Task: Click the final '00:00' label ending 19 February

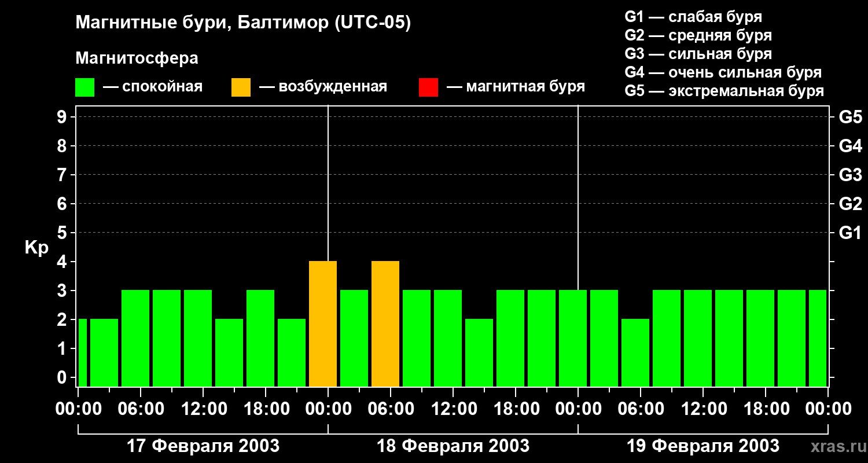Action: point(828,409)
